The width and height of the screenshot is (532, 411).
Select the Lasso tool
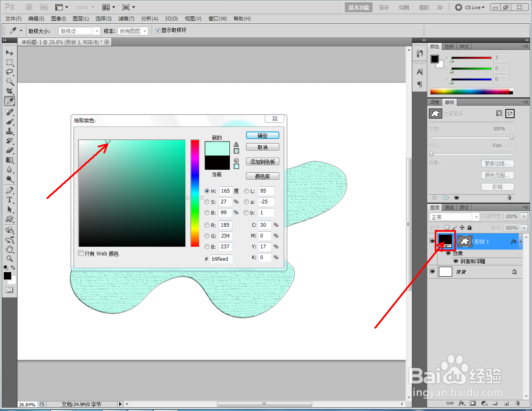click(10, 72)
